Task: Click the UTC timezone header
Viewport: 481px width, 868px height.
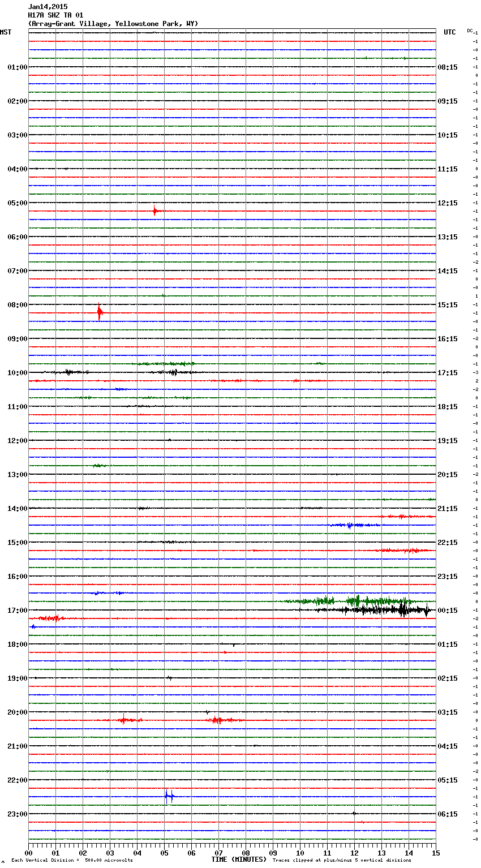Action: click(449, 32)
